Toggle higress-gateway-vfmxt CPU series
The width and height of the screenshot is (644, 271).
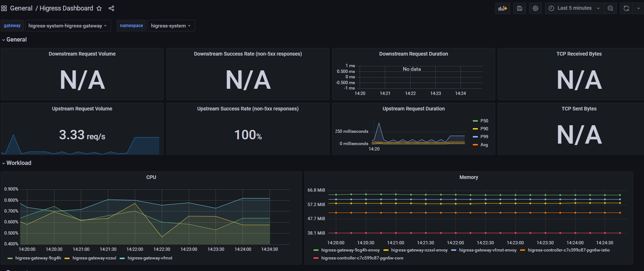click(150, 258)
